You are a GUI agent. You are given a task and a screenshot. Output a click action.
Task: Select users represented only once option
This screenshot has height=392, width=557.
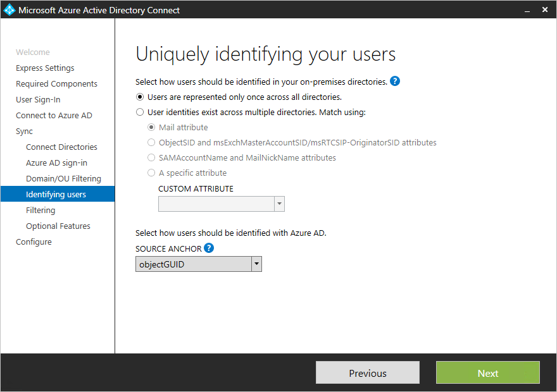point(139,97)
